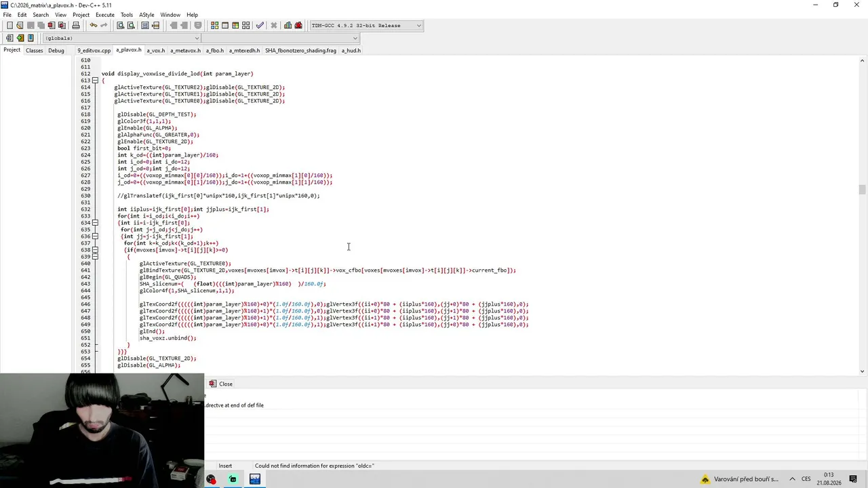This screenshot has height=488, width=868.
Task: Run the program via toolbar icon
Action: coord(225,26)
